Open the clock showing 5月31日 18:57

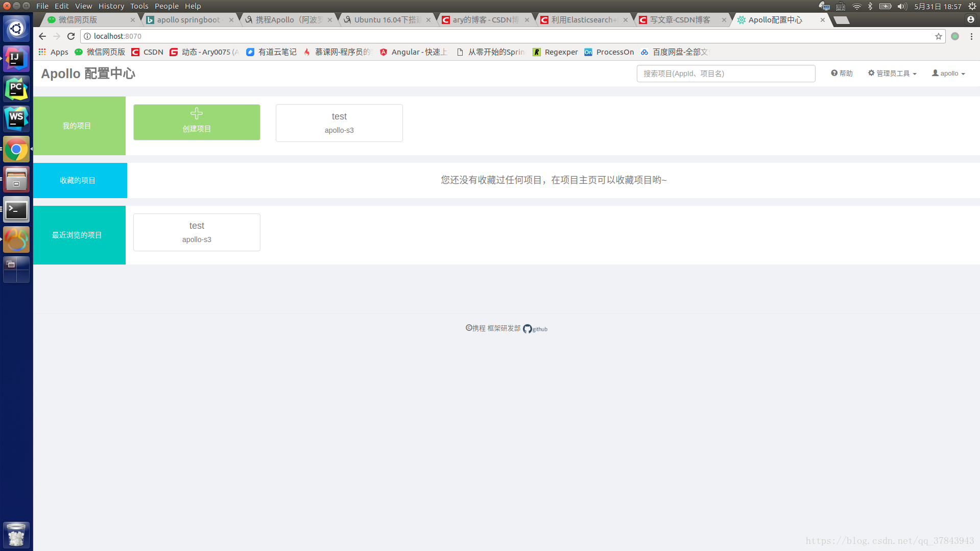click(x=938, y=6)
